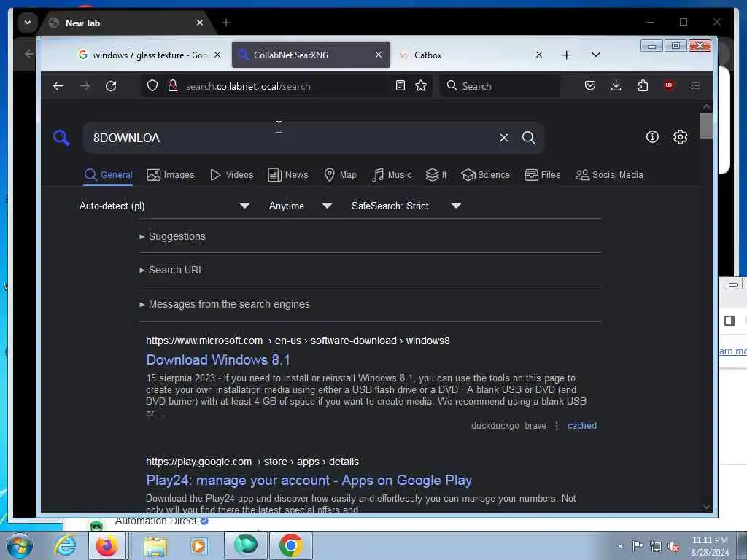
Task: Click the Firefox toolbar Search box
Action: coord(500,86)
